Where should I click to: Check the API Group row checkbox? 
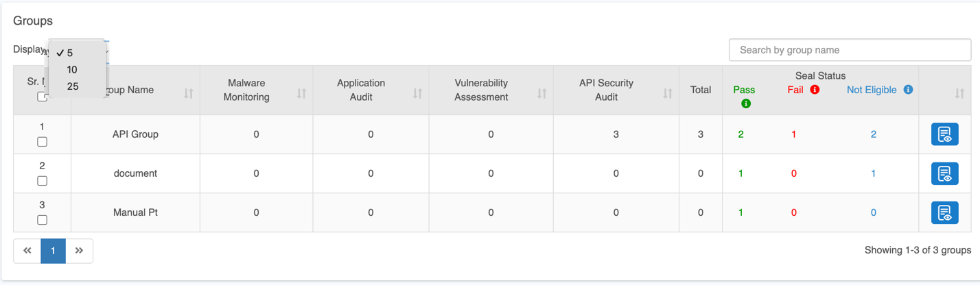42,142
